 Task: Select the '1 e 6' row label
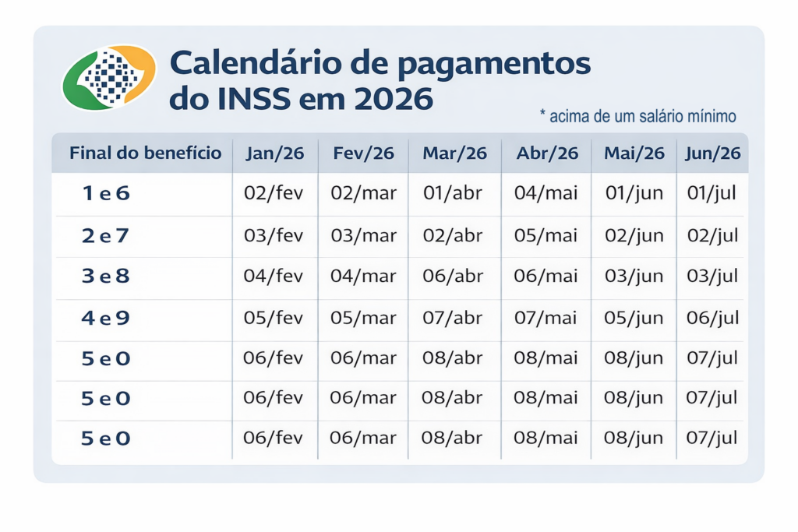click(x=105, y=194)
